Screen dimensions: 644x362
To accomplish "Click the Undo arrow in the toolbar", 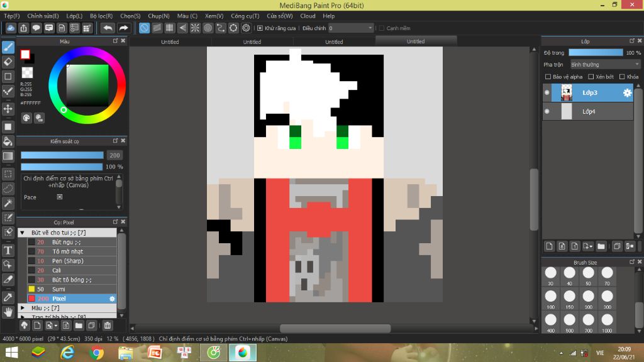I will 108,28.
